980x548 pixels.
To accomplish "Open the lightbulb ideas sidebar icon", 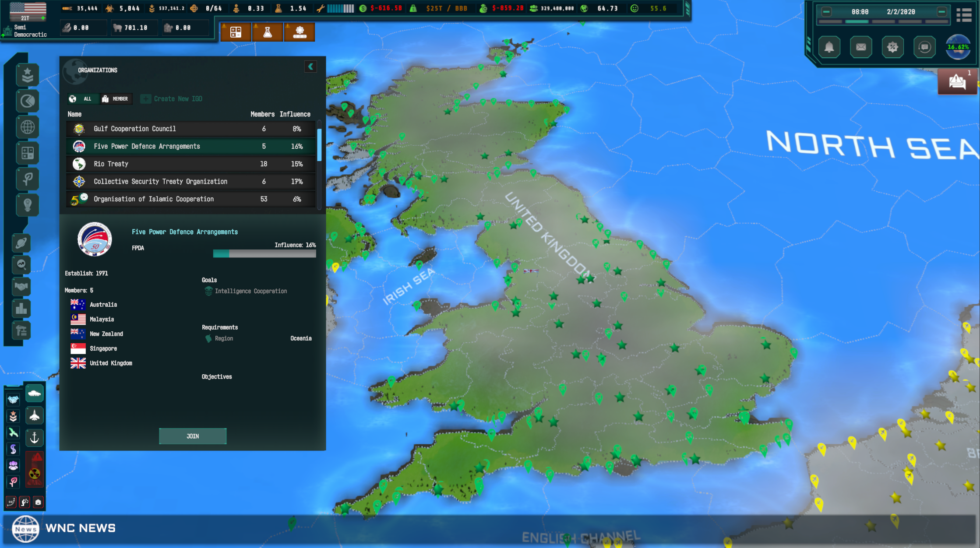I will (x=27, y=205).
